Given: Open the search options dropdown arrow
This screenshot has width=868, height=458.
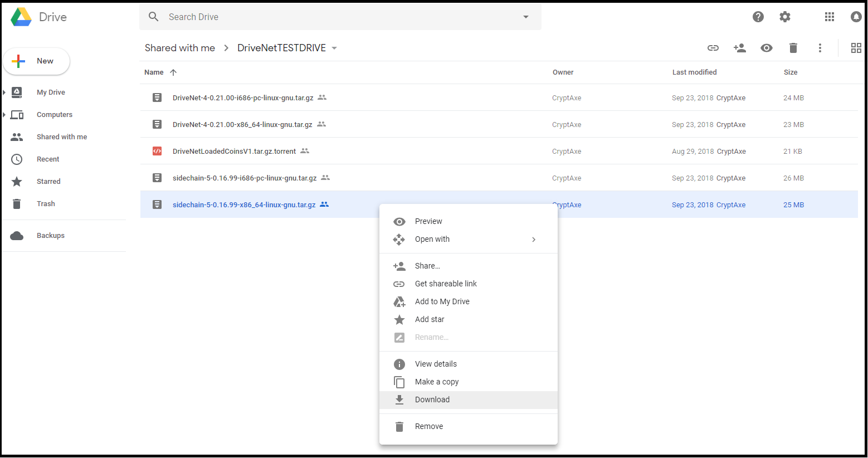Looking at the screenshot, I should [525, 17].
